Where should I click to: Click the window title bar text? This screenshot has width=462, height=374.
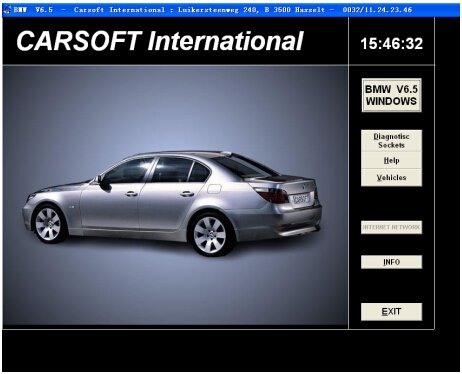(213, 10)
